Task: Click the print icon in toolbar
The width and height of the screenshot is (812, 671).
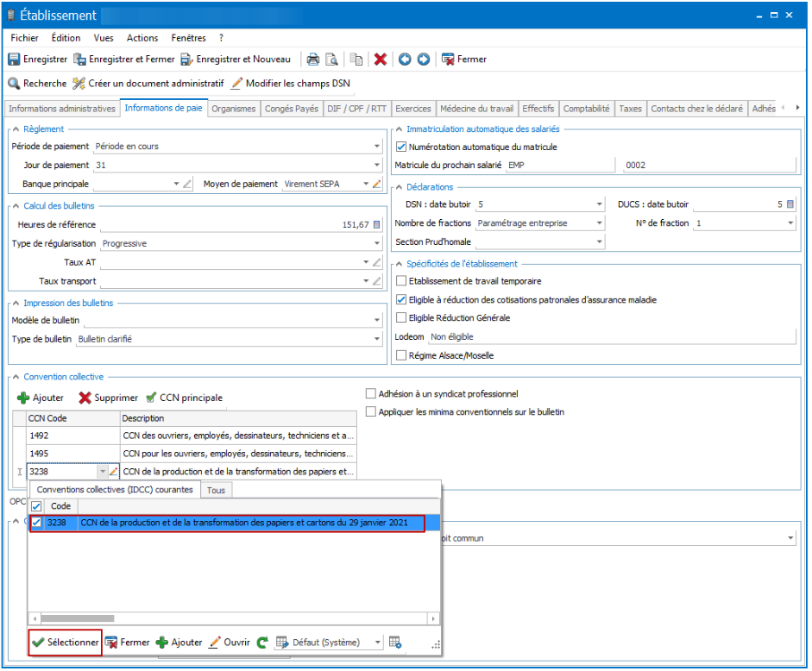Action: pos(312,60)
